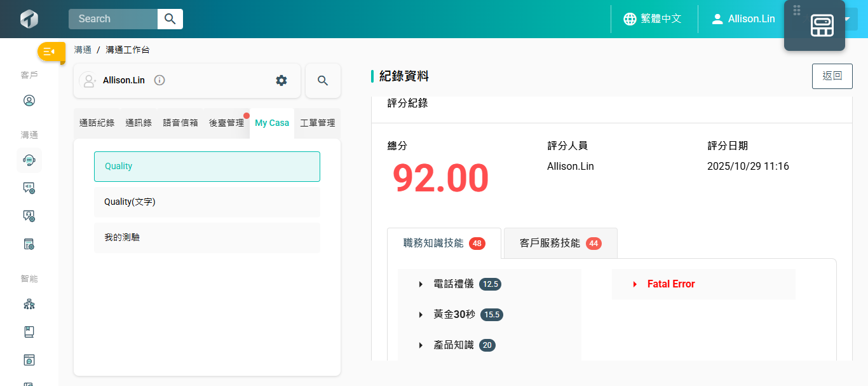The width and height of the screenshot is (868, 386).
Task: Open the 繁體中文 language selector
Action: 653,19
